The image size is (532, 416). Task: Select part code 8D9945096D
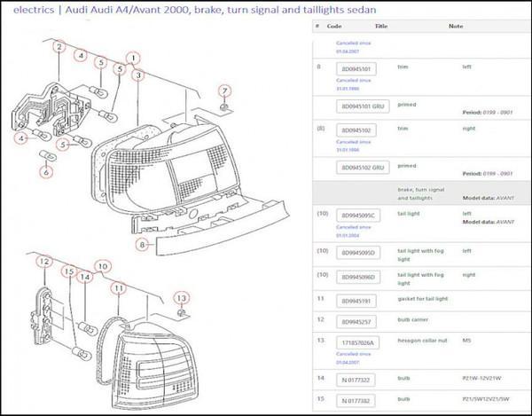coord(359,277)
